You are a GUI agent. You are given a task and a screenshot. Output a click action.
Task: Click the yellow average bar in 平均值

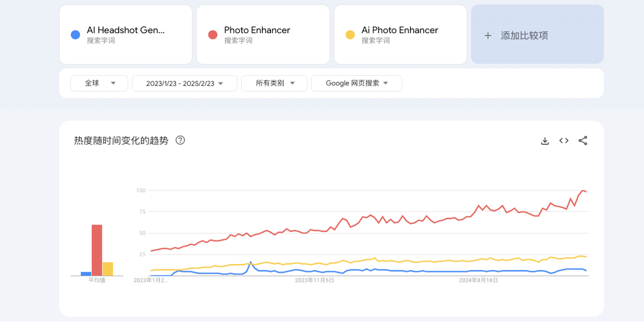point(108,269)
